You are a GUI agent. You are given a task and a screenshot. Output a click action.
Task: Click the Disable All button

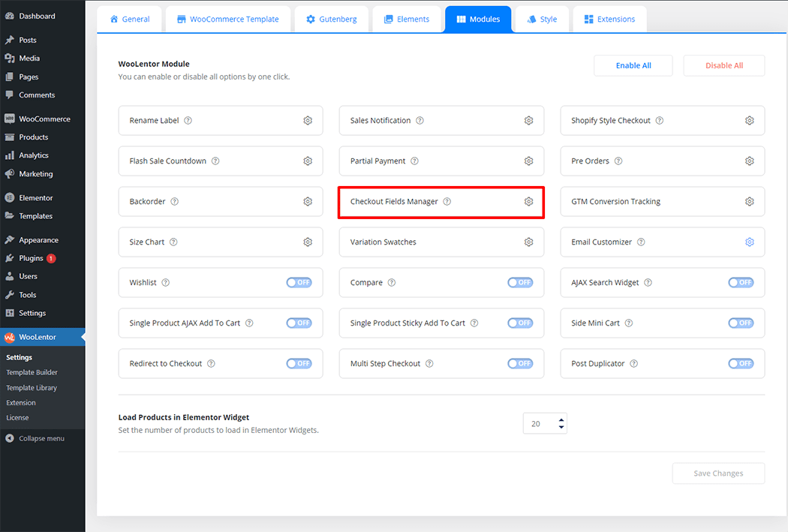724,65
